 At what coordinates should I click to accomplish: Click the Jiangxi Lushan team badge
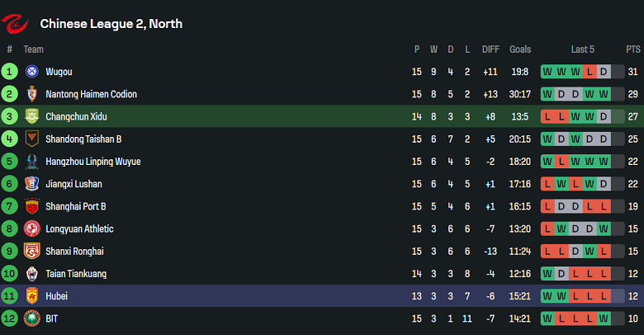pyautogui.click(x=32, y=184)
